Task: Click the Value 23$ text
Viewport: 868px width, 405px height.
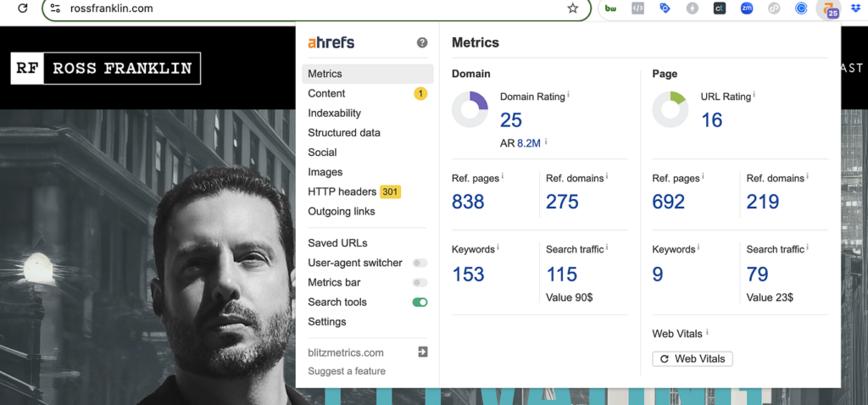Action: tap(770, 297)
